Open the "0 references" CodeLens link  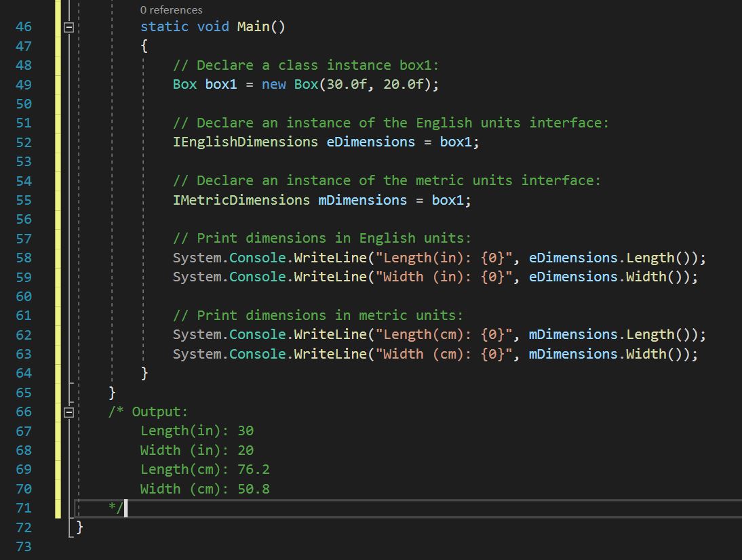[x=171, y=9]
